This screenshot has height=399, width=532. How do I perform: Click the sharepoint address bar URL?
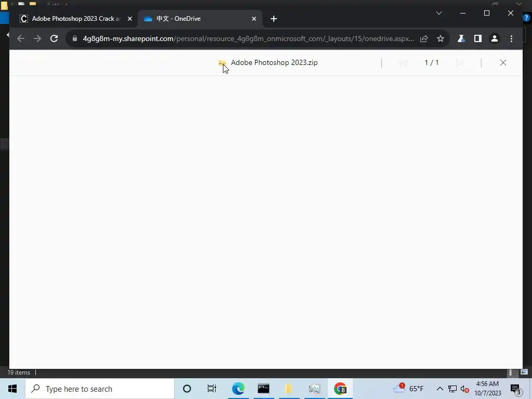tap(248, 38)
